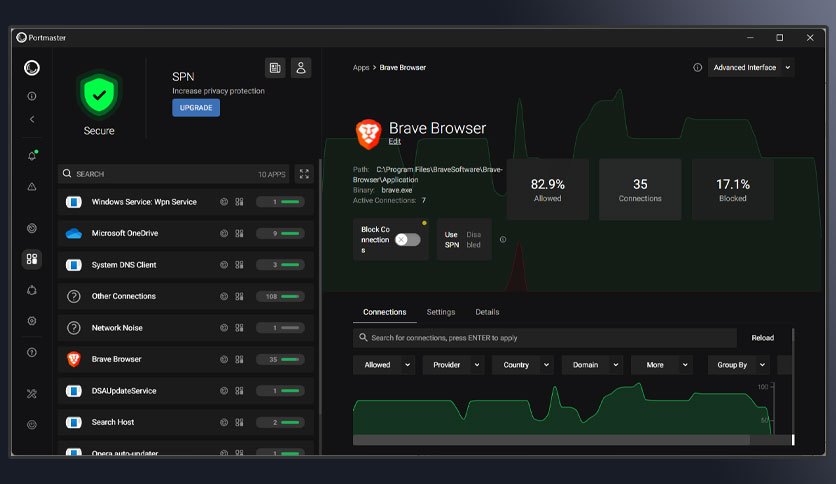Click the info icon left of Advanced Interface
The width and height of the screenshot is (836, 484).
pos(697,67)
